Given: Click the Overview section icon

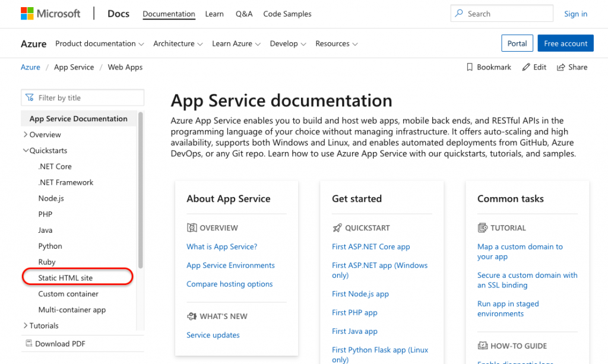Looking at the screenshot, I should [192, 227].
